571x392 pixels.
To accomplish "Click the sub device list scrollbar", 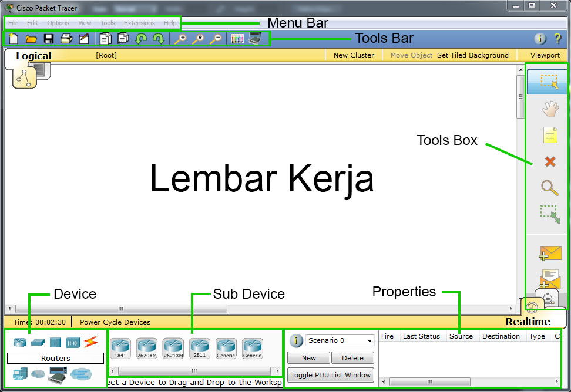I will tap(194, 371).
